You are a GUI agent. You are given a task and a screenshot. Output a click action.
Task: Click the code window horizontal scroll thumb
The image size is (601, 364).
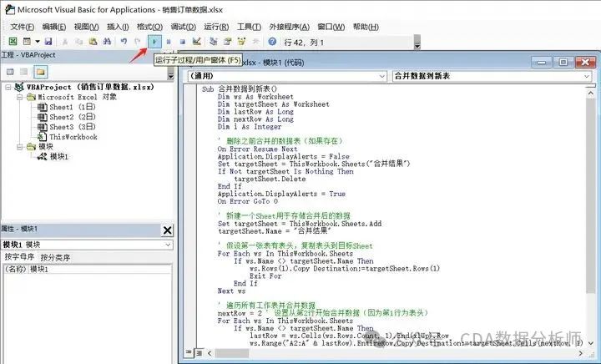pos(232,353)
